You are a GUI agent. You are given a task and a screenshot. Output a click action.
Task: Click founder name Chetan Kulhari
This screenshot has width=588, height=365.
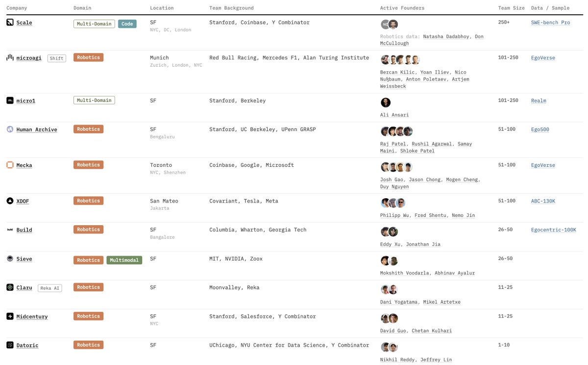(x=432, y=331)
